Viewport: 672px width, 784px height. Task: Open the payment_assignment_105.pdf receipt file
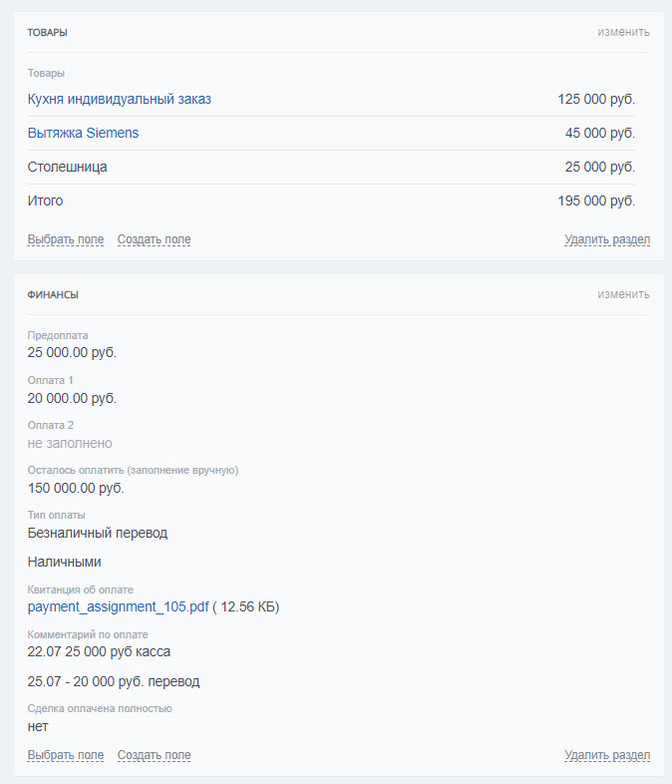pyautogui.click(x=119, y=606)
